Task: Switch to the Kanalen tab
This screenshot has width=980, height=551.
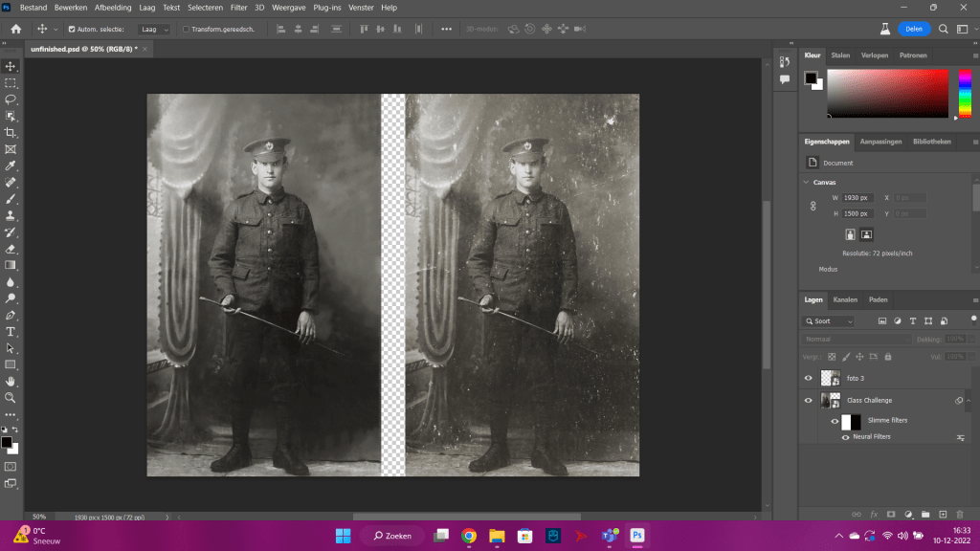Action: click(x=845, y=299)
